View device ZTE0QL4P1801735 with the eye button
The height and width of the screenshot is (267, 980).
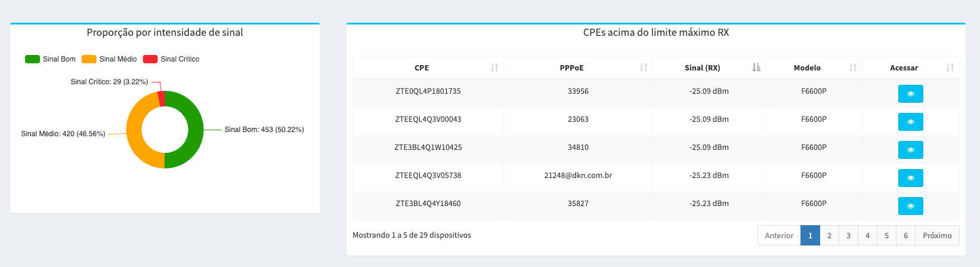coord(910,94)
